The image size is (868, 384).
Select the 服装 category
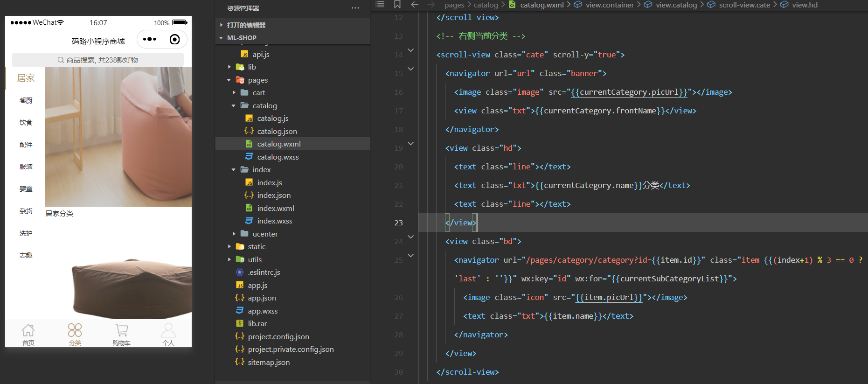coord(26,167)
